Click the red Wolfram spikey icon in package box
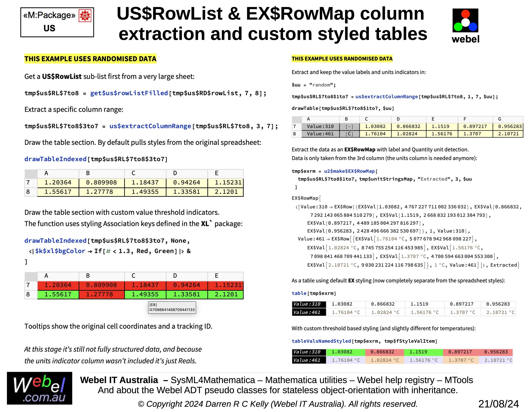 click(x=85, y=16)
